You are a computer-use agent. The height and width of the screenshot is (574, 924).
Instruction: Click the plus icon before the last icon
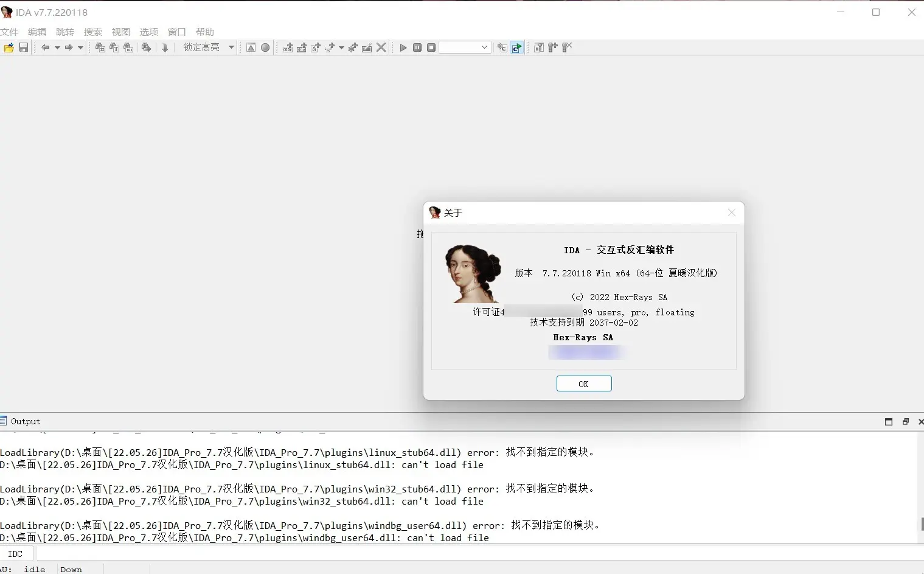coord(553,47)
